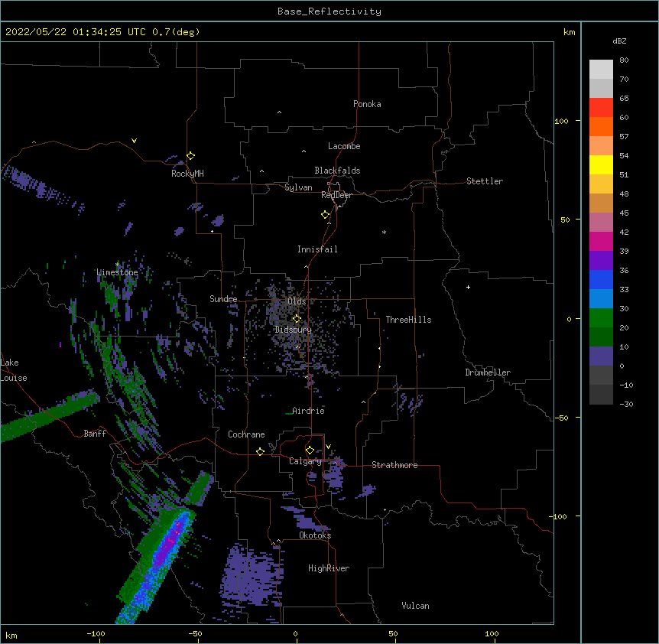Screen dimensions: 659x644
Task: Click the Vulcan city label
Action: click(415, 606)
